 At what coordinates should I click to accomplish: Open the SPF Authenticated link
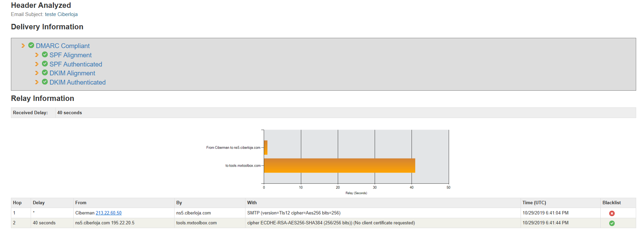pos(76,64)
